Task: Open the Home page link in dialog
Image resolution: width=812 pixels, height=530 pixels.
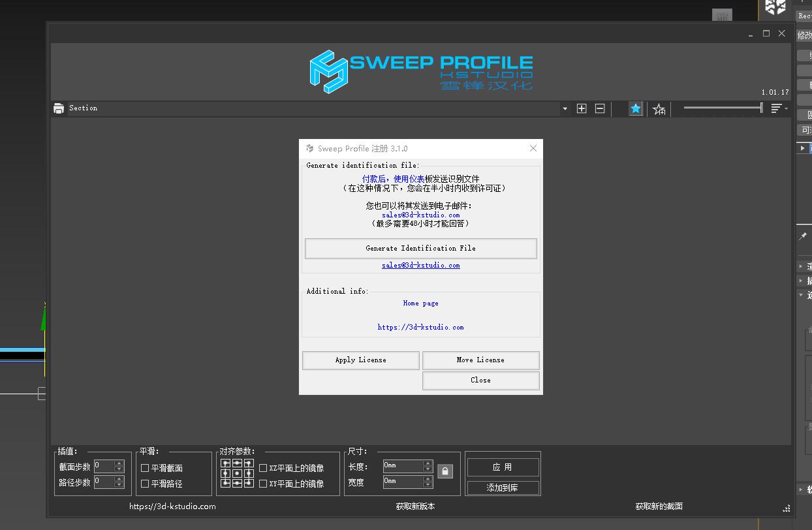Action: pos(420,304)
